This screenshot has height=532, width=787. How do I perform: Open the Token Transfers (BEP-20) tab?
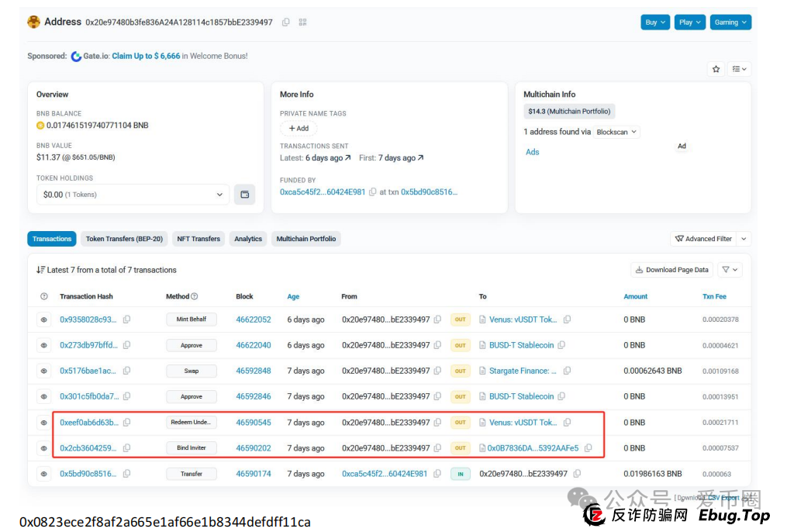point(124,239)
